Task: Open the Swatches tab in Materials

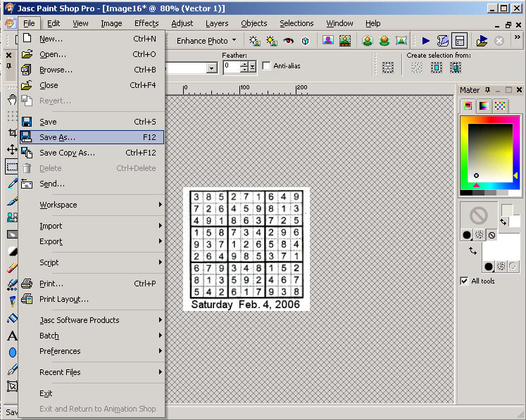Action: [x=501, y=106]
